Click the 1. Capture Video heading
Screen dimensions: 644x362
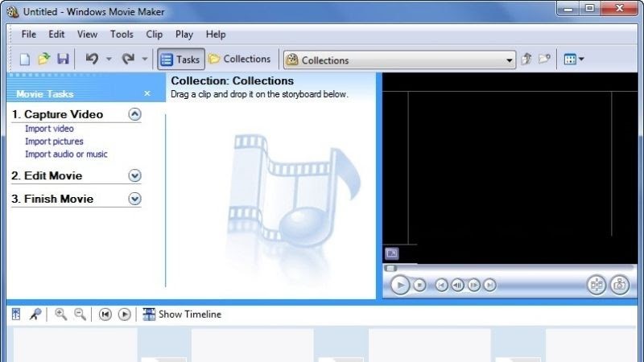57,114
